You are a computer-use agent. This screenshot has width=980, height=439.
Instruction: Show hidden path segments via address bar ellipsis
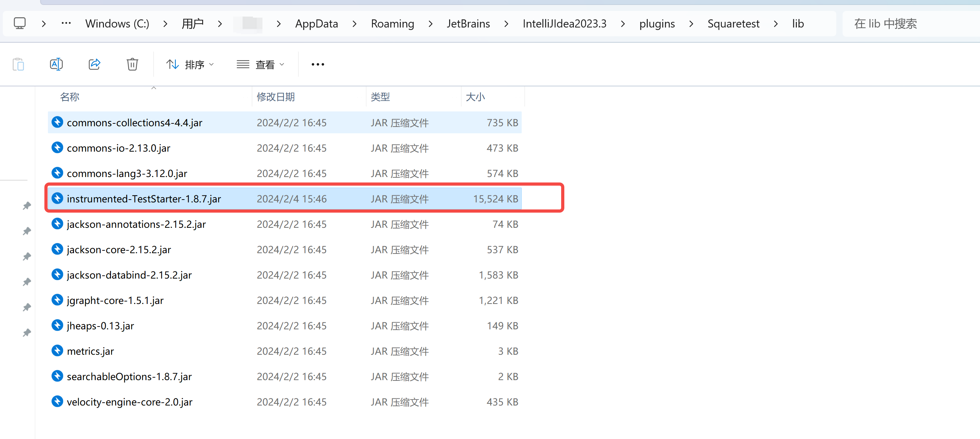pos(66,23)
